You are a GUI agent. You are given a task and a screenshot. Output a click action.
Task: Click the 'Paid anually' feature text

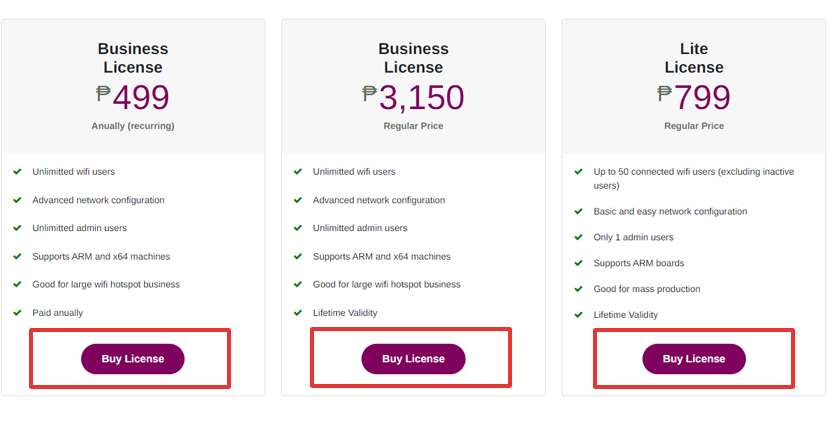click(x=57, y=313)
